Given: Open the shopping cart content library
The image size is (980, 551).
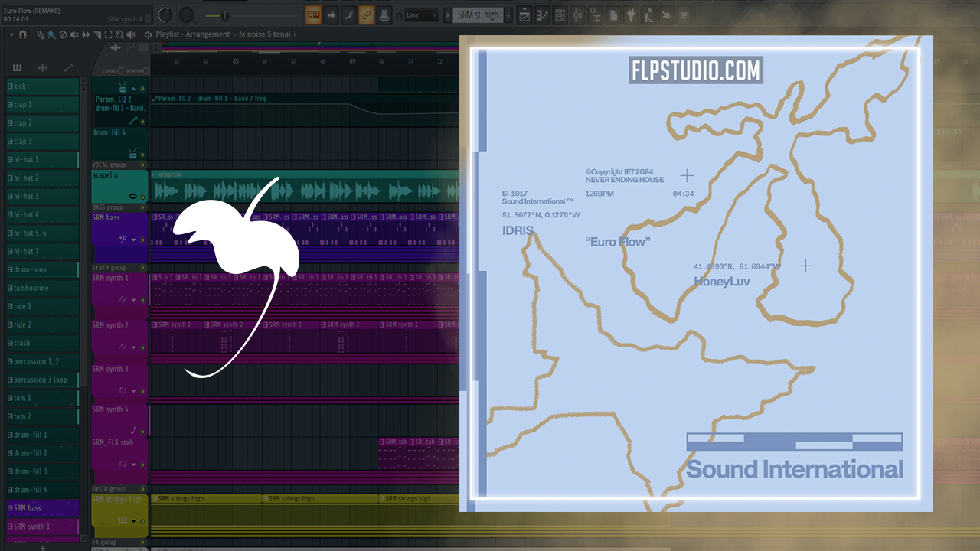Looking at the screenshot, I should point(684,15).
